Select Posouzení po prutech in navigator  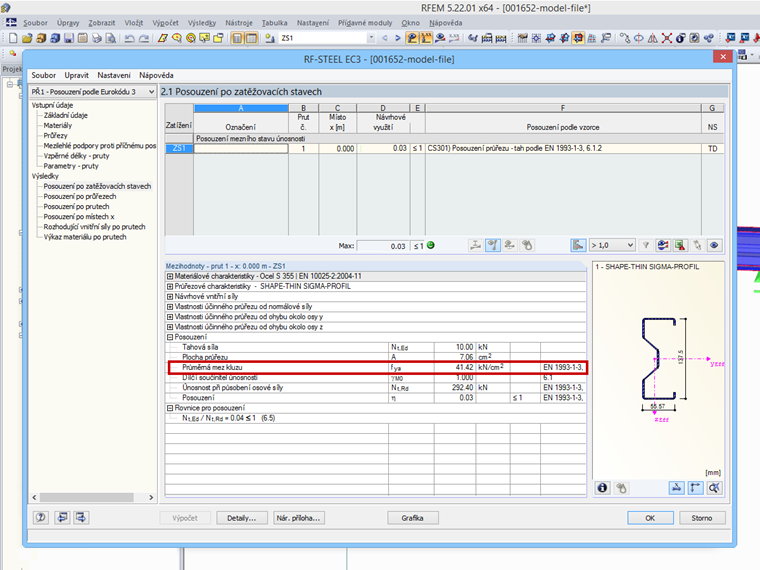coord(77,206)
